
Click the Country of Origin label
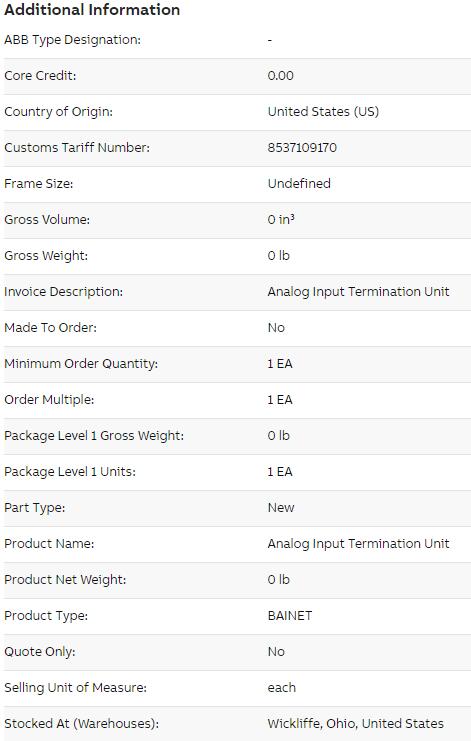tap(59, 112)
